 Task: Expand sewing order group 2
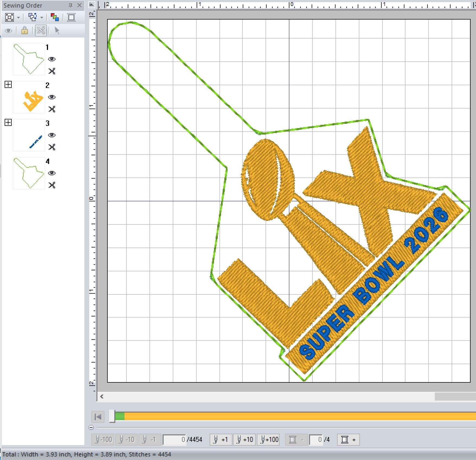(8, 85)
